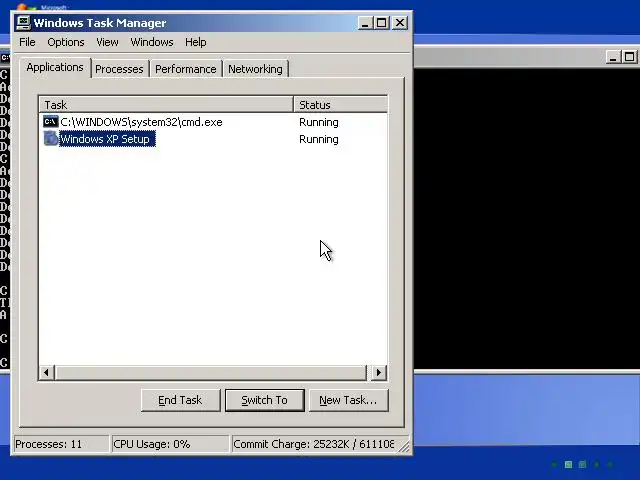Viewport: 640px width, 480px height.
Task: Switch to the Applications tab
Action: pyautogui.click(x=55, y=67)
